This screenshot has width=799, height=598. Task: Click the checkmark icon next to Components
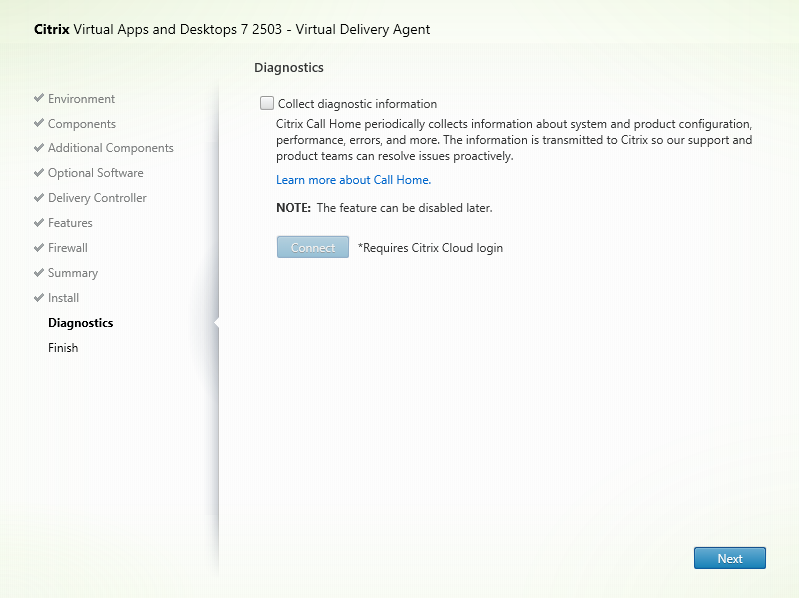pyautogui.click(x=39, y=124)
